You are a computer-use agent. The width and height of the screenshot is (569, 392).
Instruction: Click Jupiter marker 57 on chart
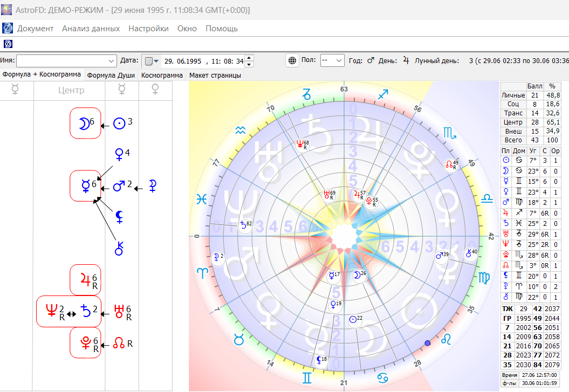359,195
